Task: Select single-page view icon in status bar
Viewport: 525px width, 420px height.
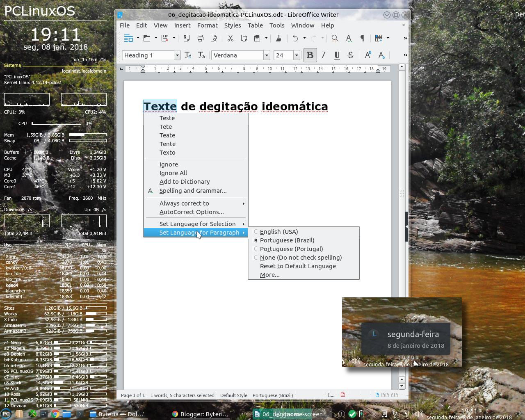Action: coord(377,395)
